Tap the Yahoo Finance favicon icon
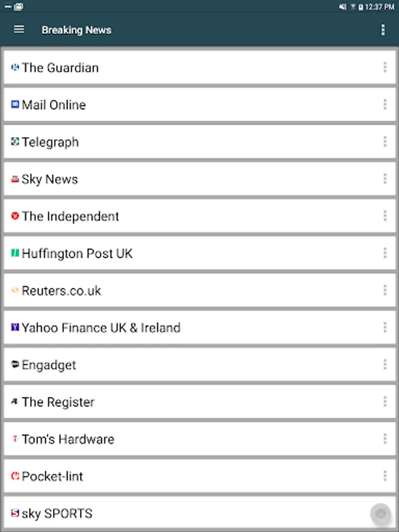 point(15,327)
